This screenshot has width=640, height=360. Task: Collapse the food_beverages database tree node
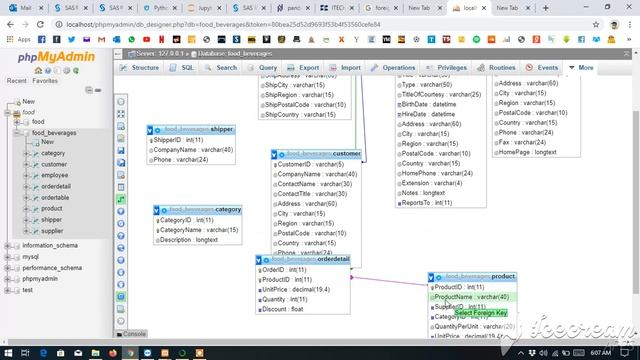click(x=17, y=133)
